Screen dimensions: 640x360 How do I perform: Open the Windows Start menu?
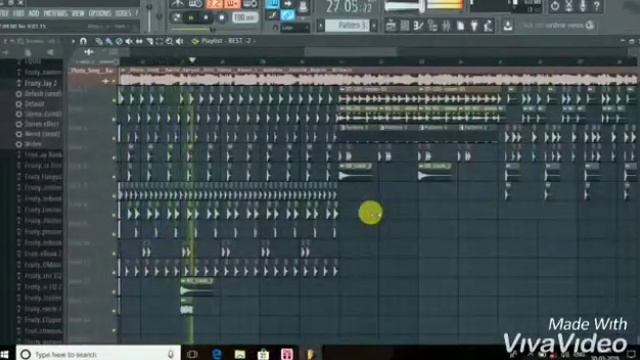(x=4, y=354)
